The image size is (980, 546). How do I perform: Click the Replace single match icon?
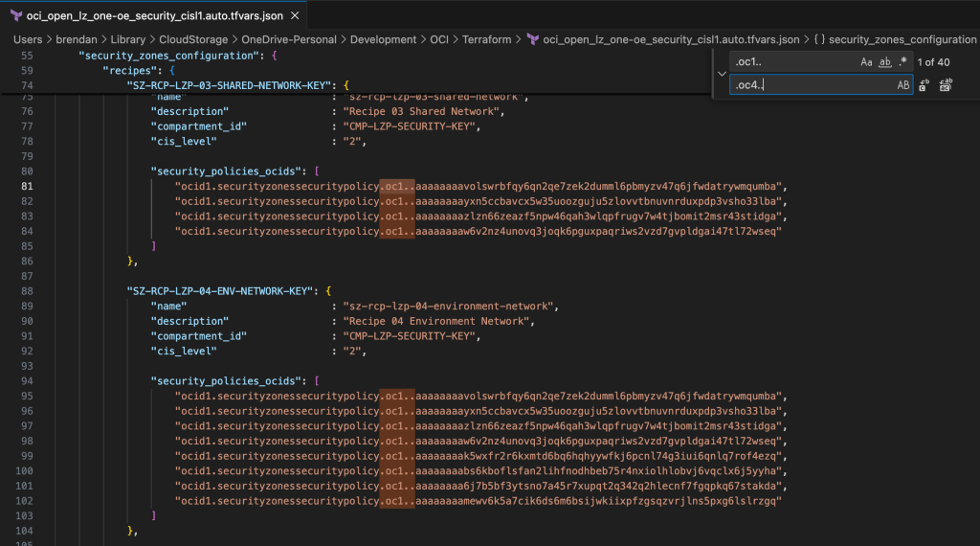925,85
